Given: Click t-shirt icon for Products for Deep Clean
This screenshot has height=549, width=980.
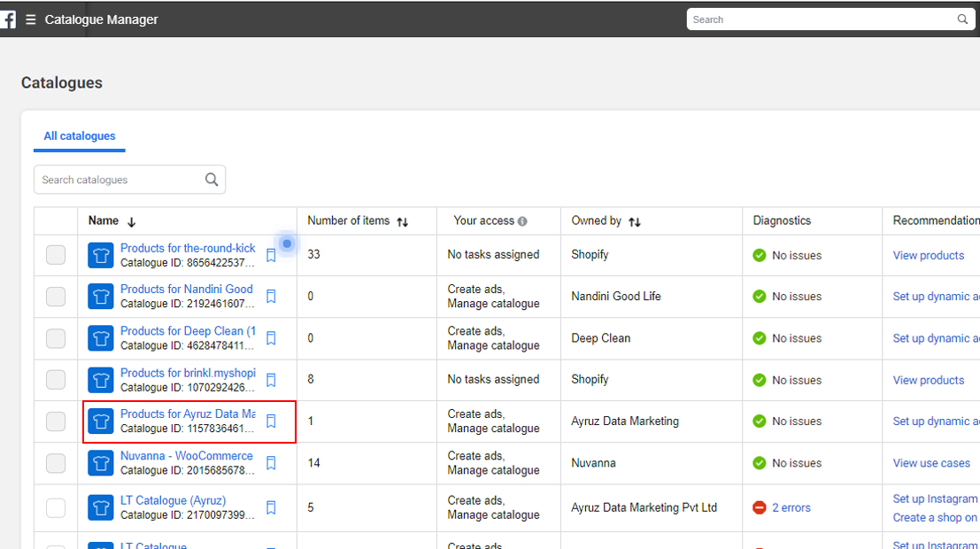Looking at the screenshot, I should click(x=101, y=338).
